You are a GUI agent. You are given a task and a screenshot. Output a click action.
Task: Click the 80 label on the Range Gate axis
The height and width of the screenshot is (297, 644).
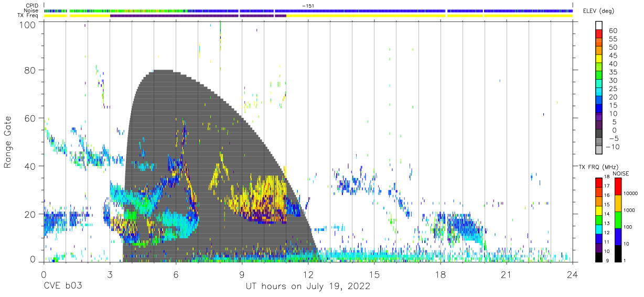point(30,70)
